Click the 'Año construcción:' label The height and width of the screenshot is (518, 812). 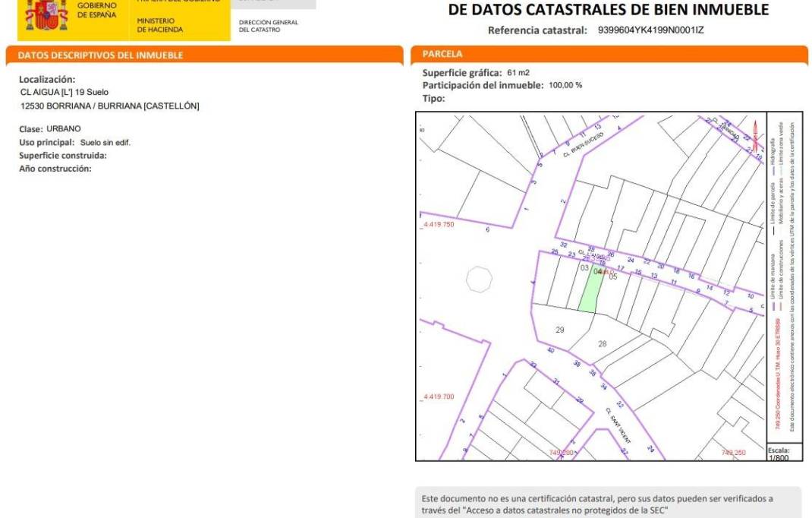point(55,169)
